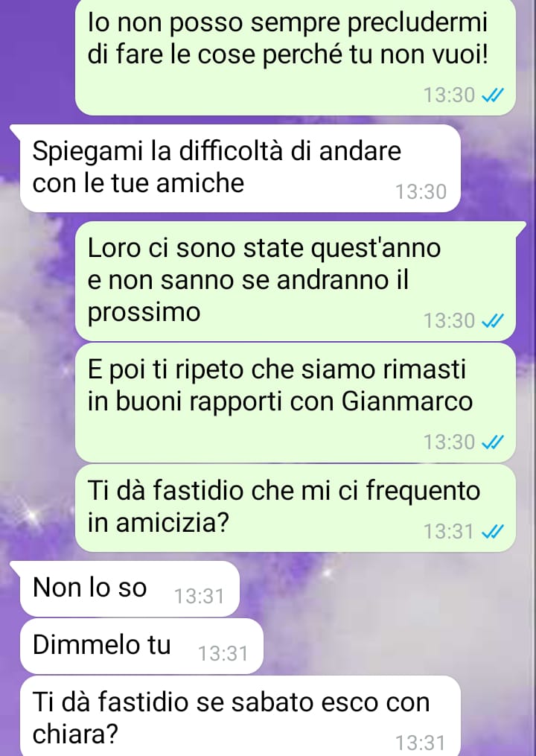Image resolution: width=536 pixels, height=756 pixels.
Task: Tap blue ticks on the Gianmarco message
Action: [493, 442]
